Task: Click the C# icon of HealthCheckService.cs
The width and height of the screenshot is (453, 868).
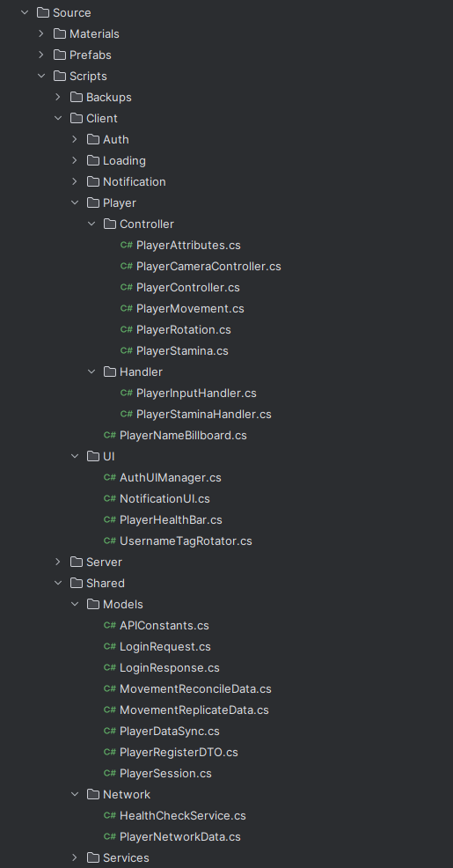Action: 110,815
